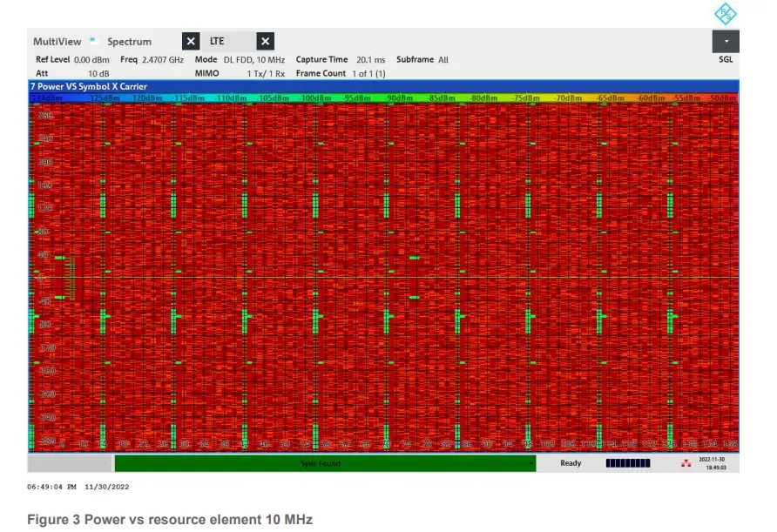
Task: Click the Freq 2.4707 GHz value
Action: coord(163,60)
